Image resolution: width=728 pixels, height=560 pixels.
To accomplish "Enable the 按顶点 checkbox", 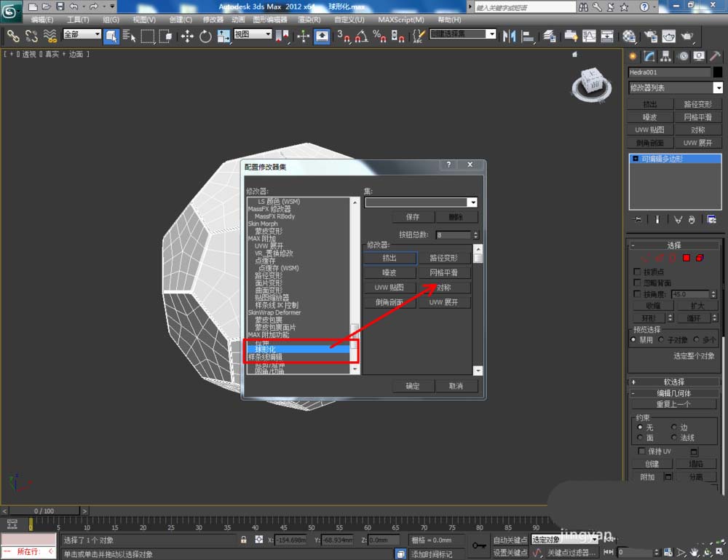I will click(x=637, y=271).
